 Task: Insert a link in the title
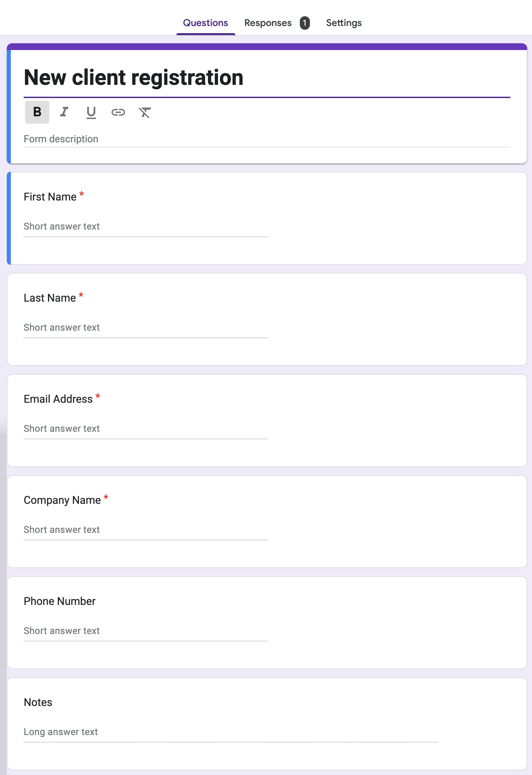pos(118,112)
